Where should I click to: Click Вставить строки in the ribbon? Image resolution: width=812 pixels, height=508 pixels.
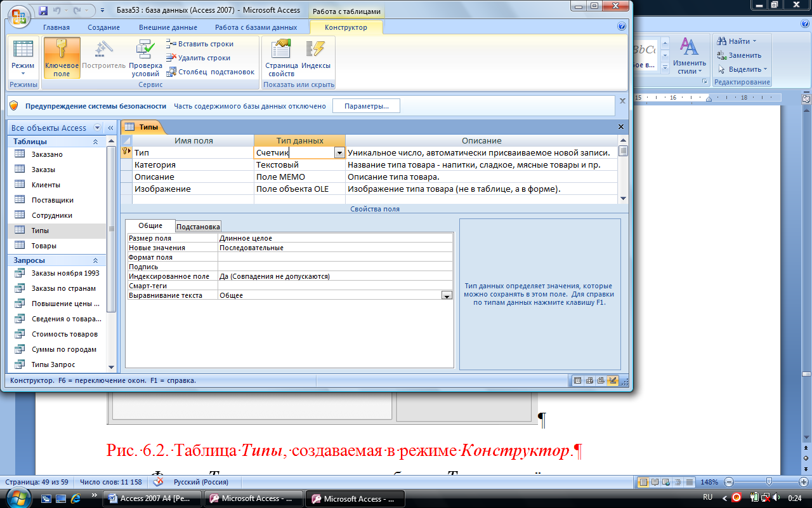pos(200,44)
